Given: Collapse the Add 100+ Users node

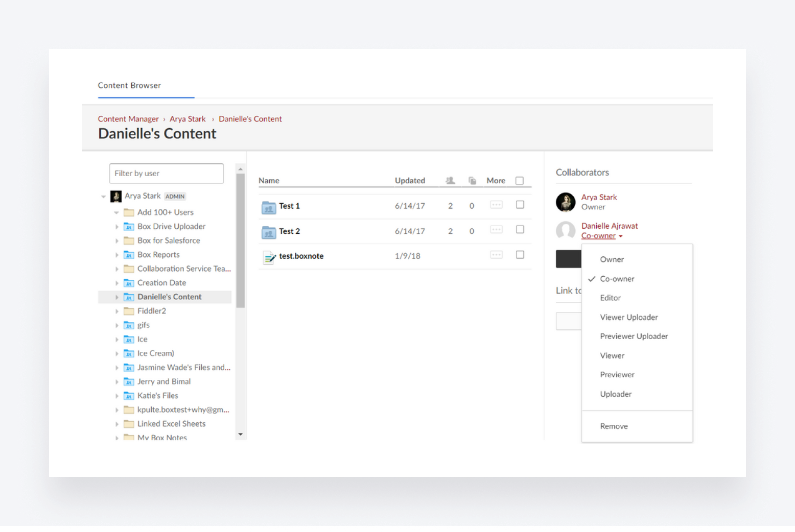Looking at the screenshot, I should pyautogui.click(x=117, y=212).
